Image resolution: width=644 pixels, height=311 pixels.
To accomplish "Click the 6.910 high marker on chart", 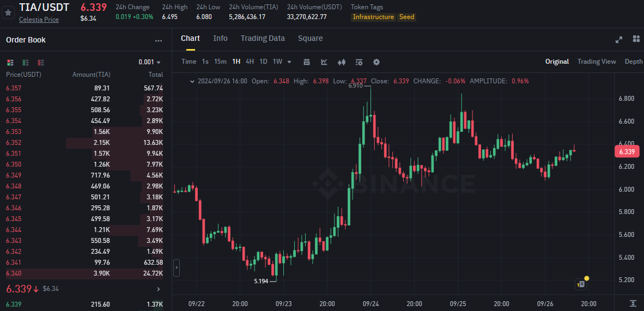I will point(356,86).
